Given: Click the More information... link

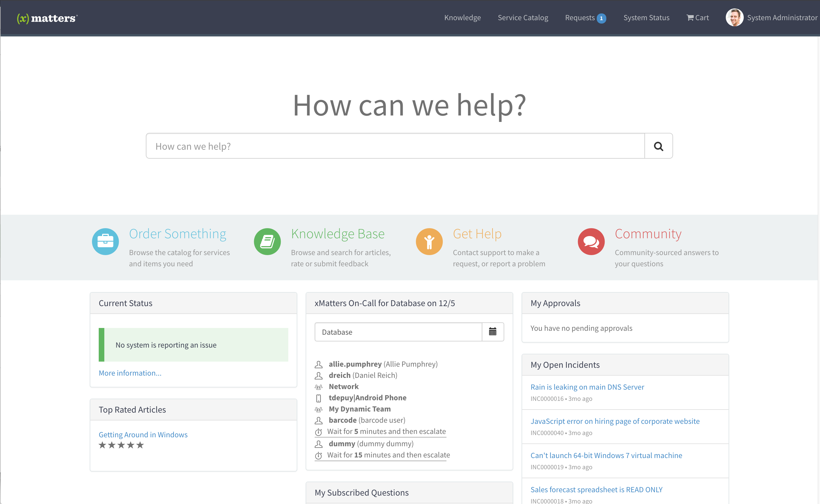Looking at the screenshot, I should (130, 373).
